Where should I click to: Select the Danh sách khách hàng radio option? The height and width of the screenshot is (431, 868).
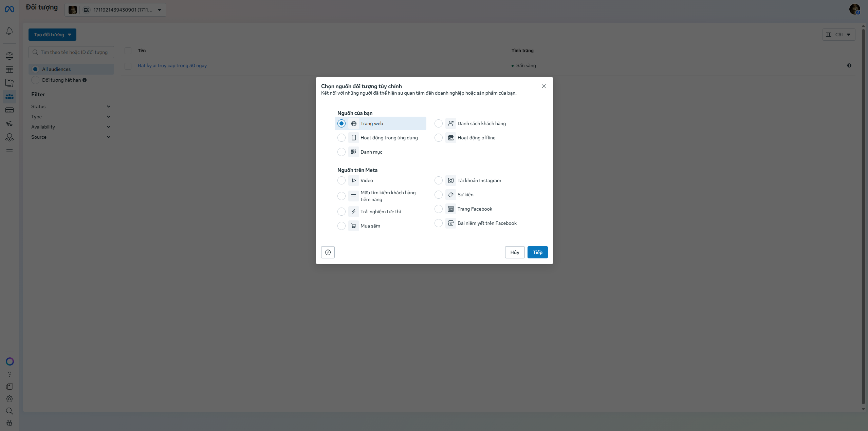point(438,123)
